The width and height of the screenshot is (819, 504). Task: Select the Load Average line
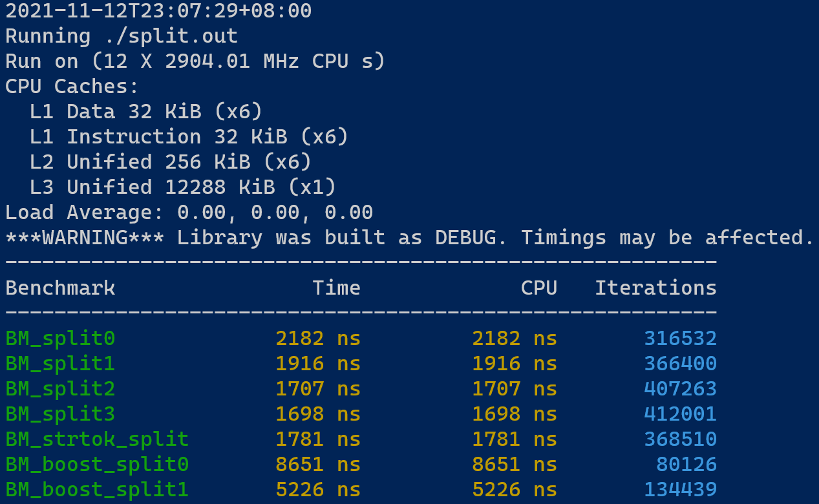pyautogui.click(x=187, y=212)
